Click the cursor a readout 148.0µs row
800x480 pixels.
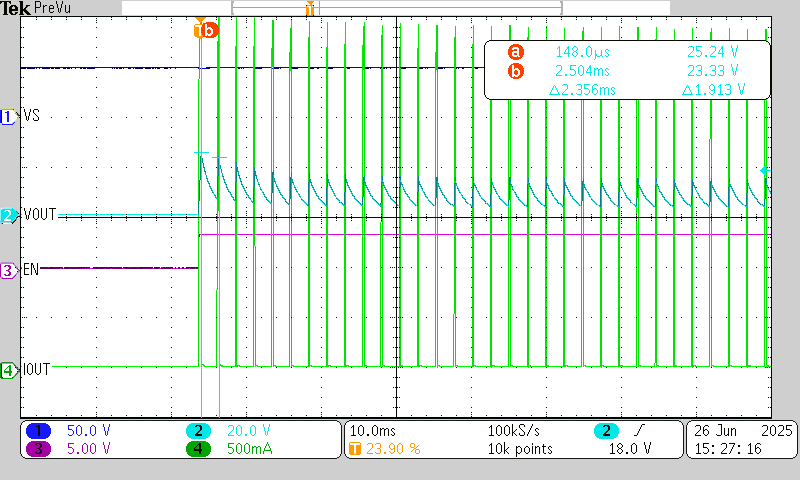(626, 51)
